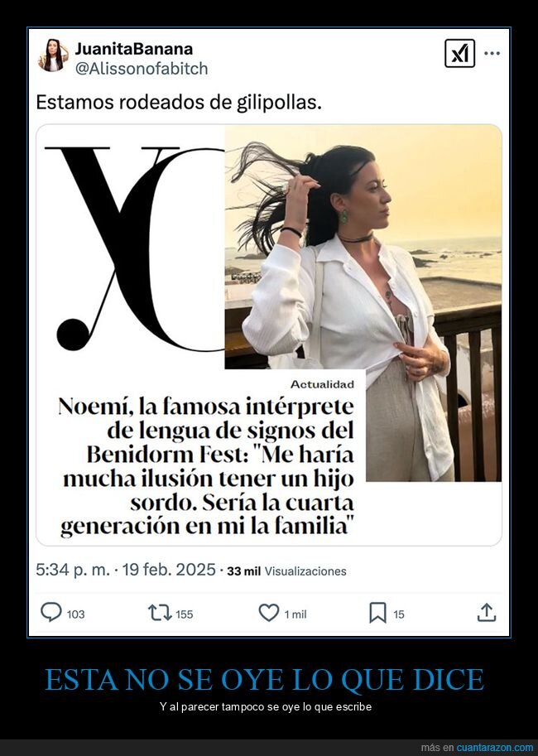
Task: Click the retweet arrows icon
Action: coord(160,613)
